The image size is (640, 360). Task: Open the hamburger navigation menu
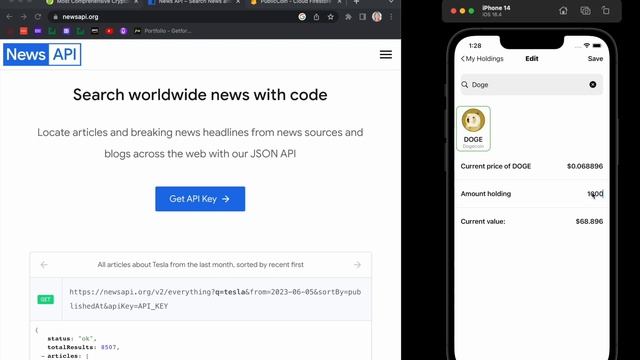click(386, 54)
